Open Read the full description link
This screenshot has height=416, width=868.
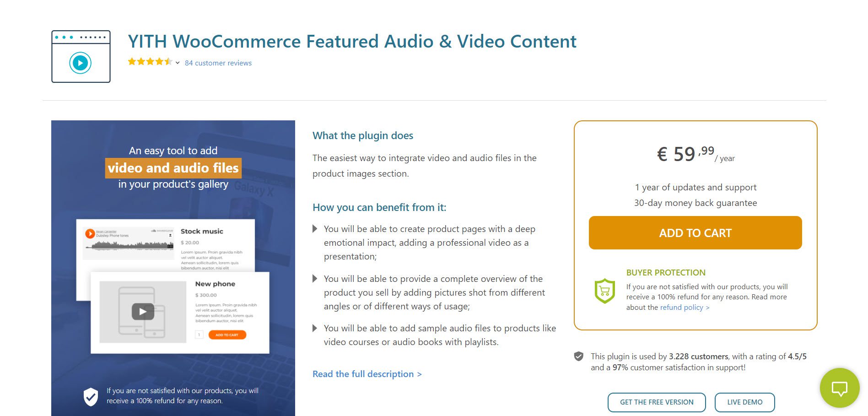tap(367, 374)
